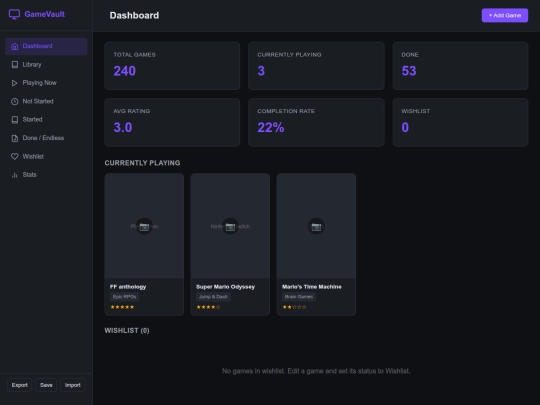The height and width of the screenshot is (405, 540).
Task: Click the Import button
Action: (x=73, y=385)
